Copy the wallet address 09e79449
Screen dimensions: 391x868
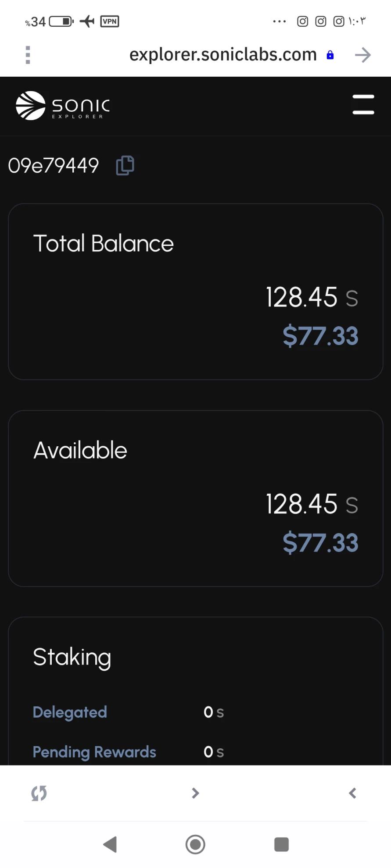pos(125,166)
